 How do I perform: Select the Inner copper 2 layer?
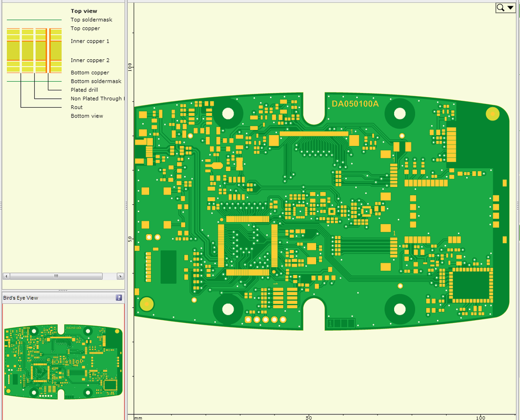tap(90, 60)
